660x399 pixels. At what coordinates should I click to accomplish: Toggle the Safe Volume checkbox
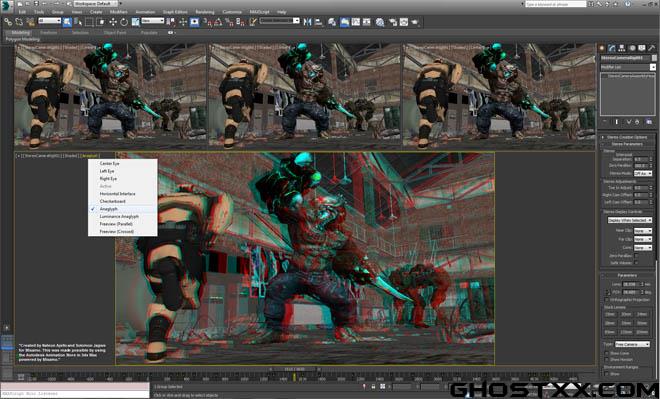coord(636,263)
